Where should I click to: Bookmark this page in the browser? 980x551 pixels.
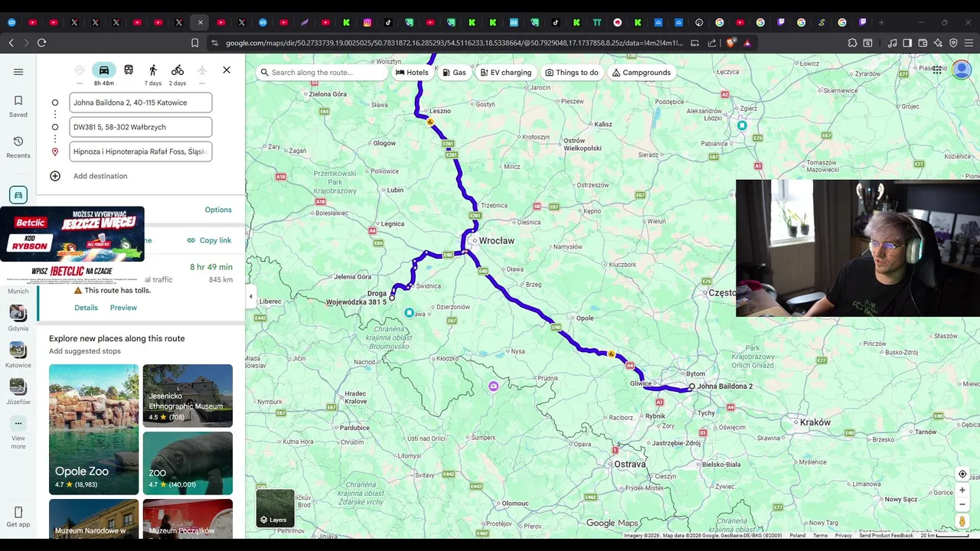pos(194,43)
